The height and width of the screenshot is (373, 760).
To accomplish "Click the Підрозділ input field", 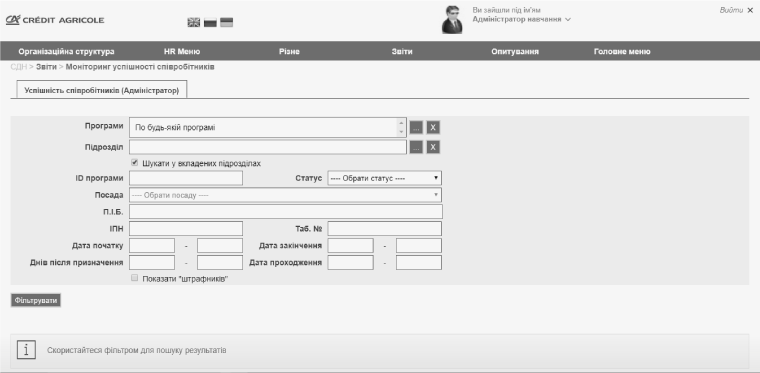I will [x=268, y=147].
